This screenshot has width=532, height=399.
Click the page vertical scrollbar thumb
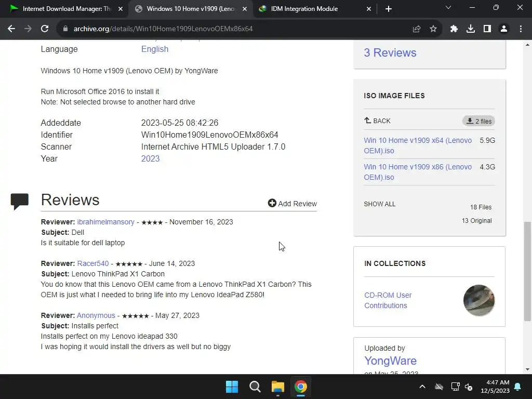527,271
